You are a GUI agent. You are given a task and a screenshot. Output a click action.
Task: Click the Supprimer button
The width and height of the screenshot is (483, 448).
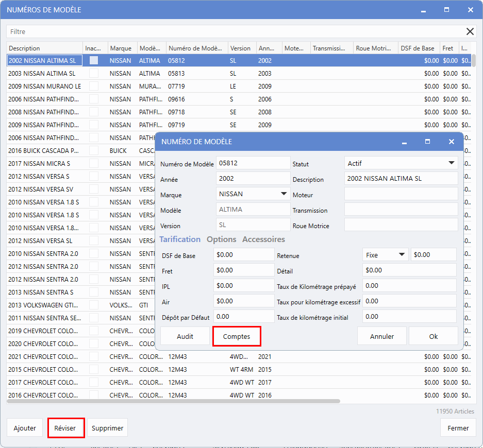107,428
